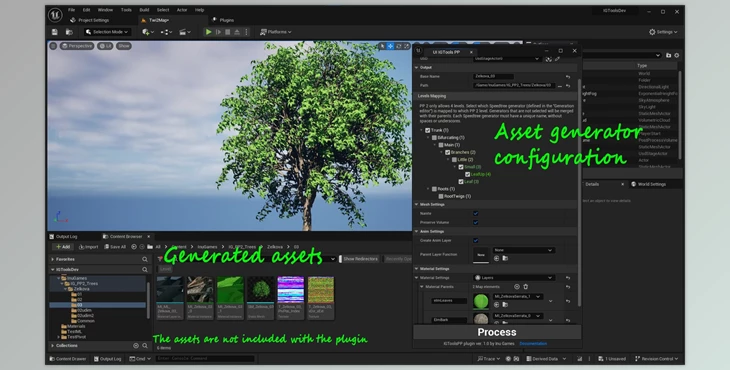
Task: Open the Platforms dropdown
Action: pyautogui.click(x=276, y=32)
